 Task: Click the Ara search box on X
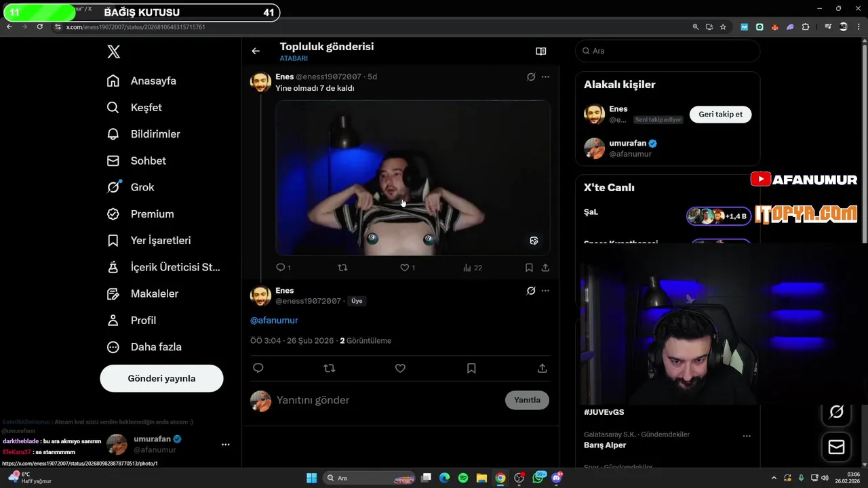(x=668, y=51)
